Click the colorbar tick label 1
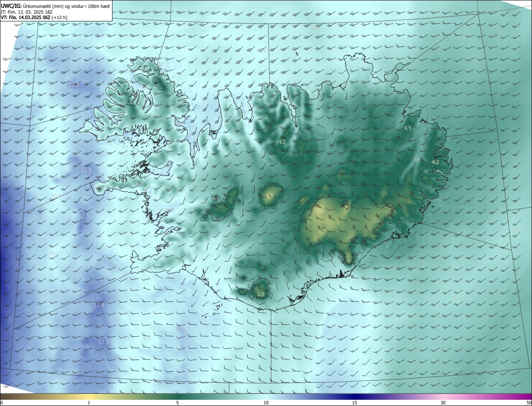This screenshot has height=406, width=532. tap(89, 403)
